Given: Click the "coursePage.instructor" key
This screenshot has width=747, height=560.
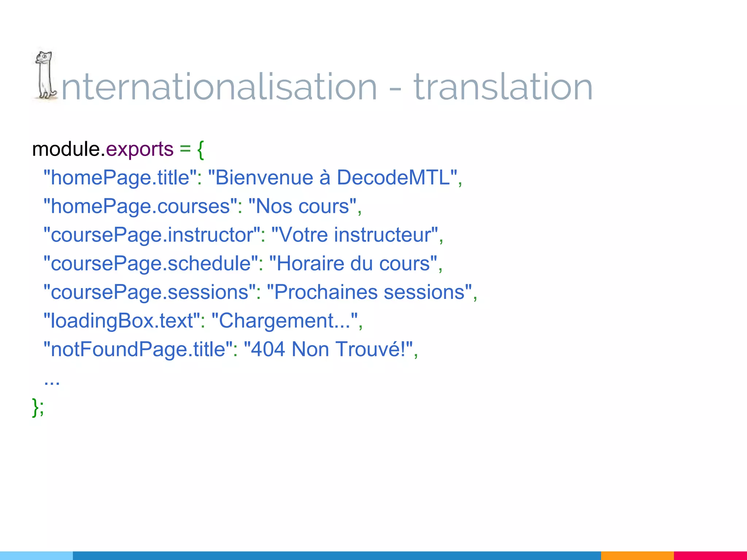Looking at the screenshot, I should click(152, 235).
